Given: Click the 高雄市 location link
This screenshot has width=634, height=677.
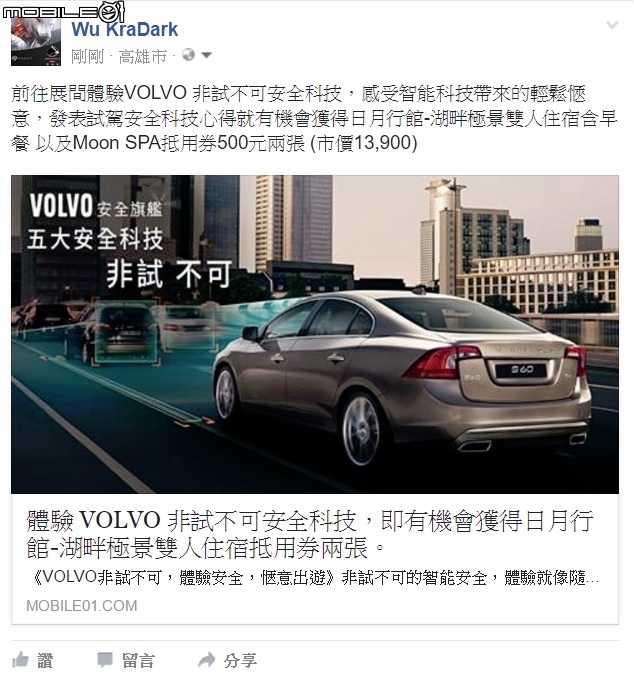Looking at the screenshot, I should coord(143,56).
